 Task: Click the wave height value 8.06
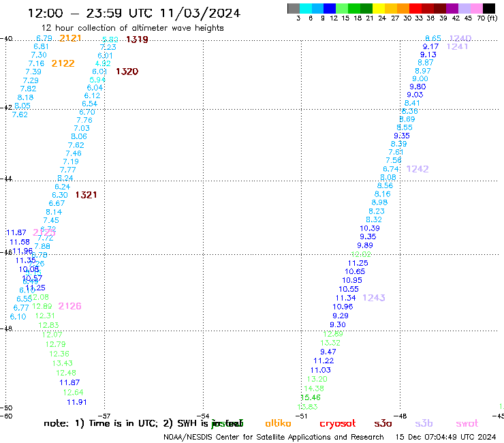[x=79, y=136]
